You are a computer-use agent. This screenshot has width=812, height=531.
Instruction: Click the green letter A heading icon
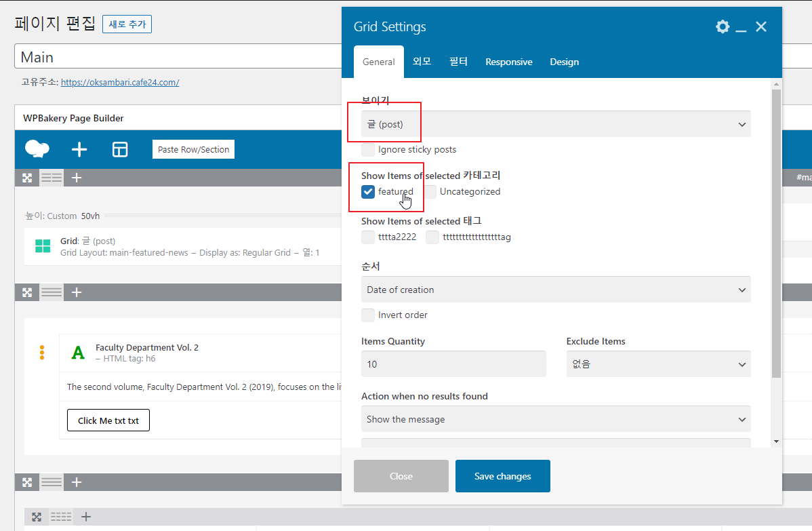point(78,353)
